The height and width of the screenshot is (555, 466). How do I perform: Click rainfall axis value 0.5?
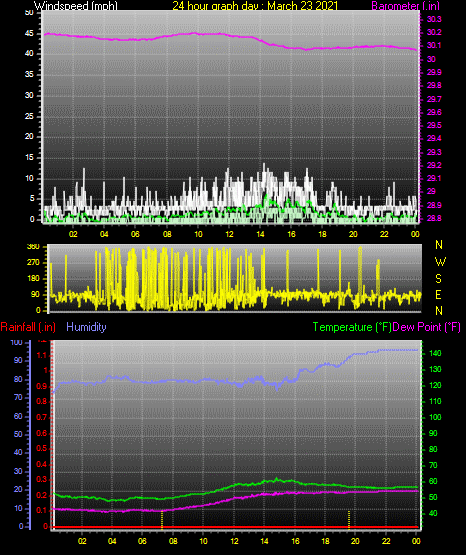coord(42,448)
